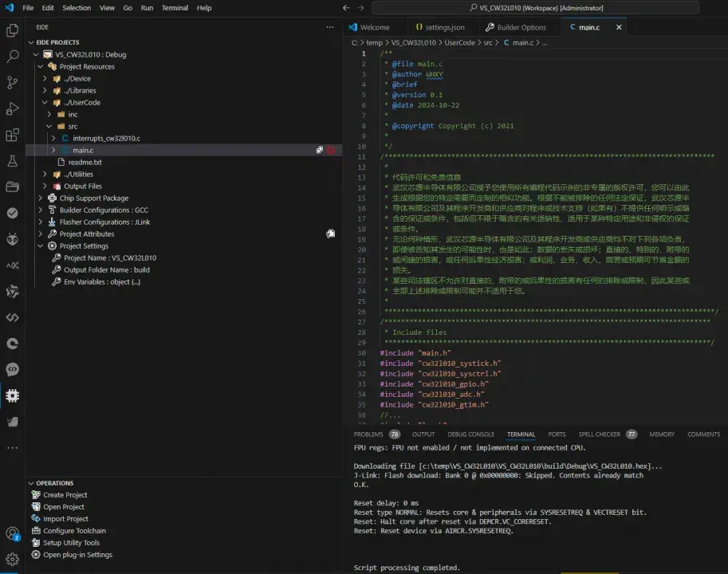Select the EIDE chip icon in activity bar
Screen dimensions: 728x574
coord(13,395)
